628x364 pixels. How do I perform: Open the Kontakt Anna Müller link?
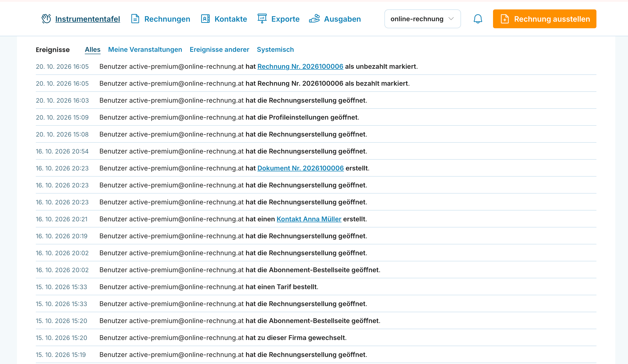pos(309,219)
